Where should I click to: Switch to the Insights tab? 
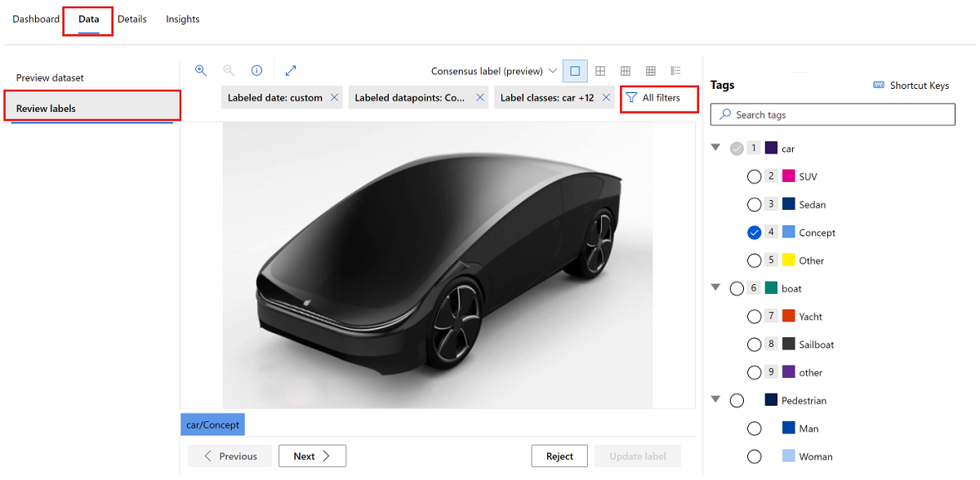pos(182,19)
